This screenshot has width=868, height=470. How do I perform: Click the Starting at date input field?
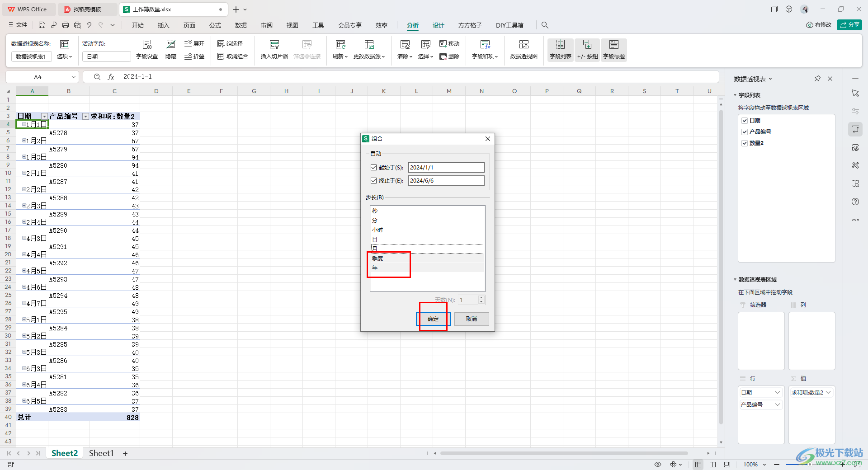click(446, 167)
